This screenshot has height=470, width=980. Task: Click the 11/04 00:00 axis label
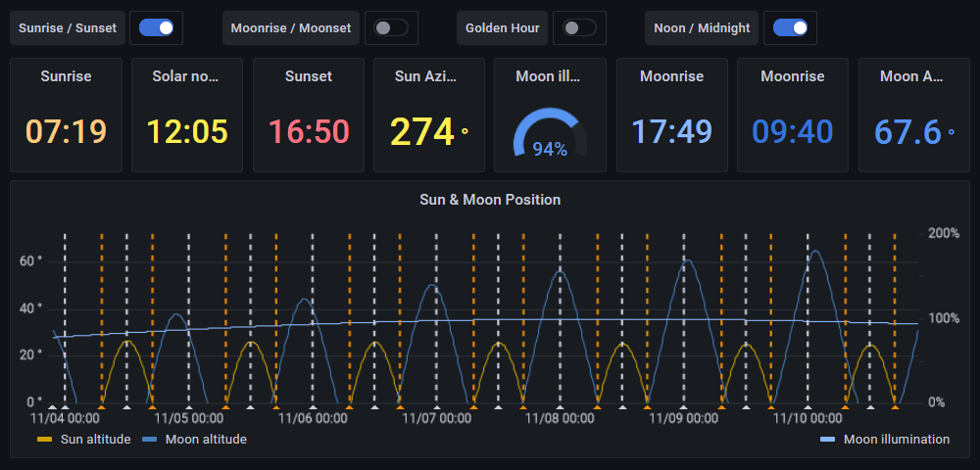pos(66,417)
